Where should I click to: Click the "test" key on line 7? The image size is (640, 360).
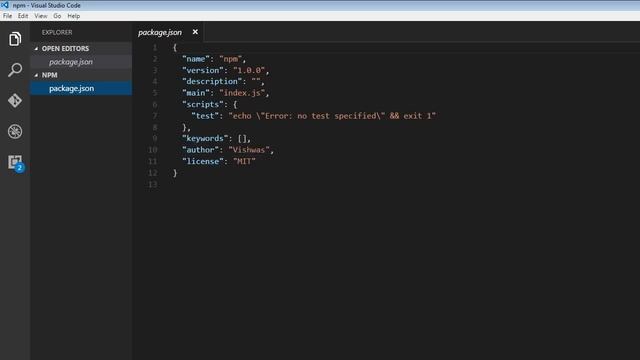[x=205, y=116]
